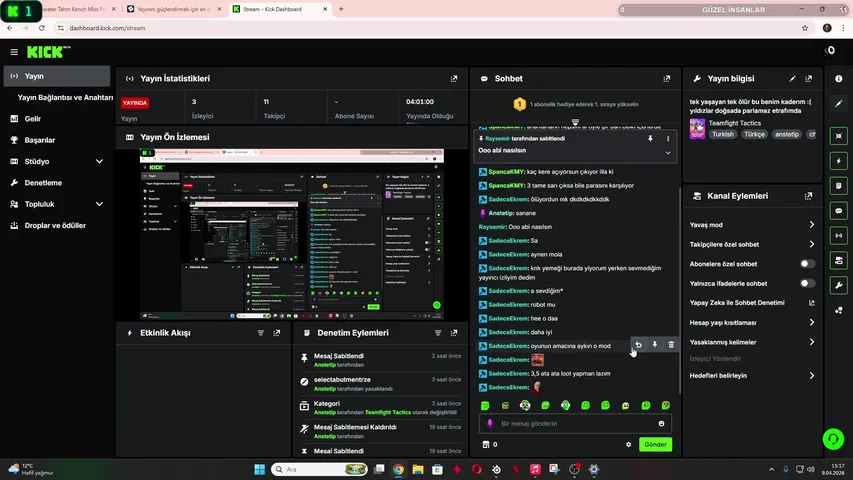This screenshot has width=853, height=480.
Task: Pop out the Yayın İstatistikleri panel
Action: 454,79
